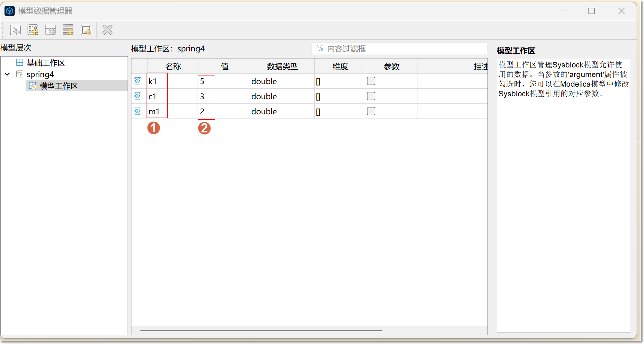The height and width of the screenshot is (344, 644).
Task: Click the app logo icon in title bar
Action: (x=10, y=11)
